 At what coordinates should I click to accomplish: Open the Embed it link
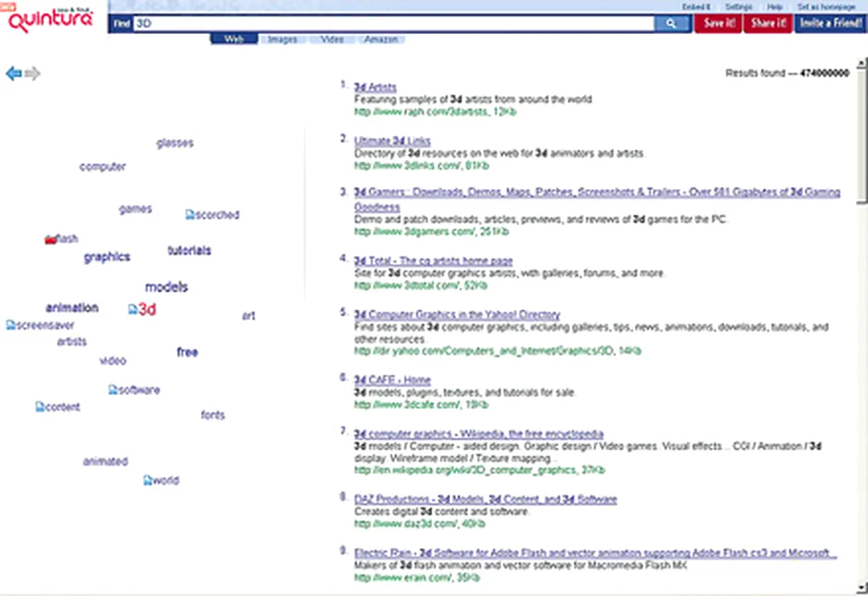point(696,7)
